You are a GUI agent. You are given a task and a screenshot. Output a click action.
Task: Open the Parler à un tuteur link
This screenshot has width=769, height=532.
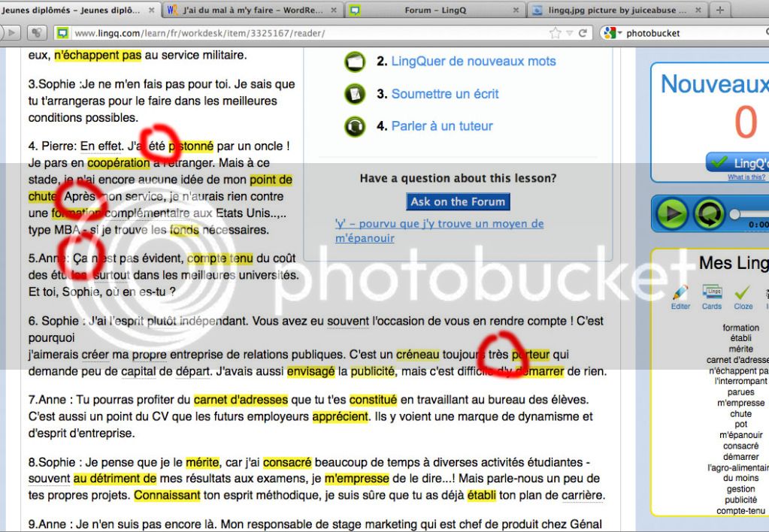442,126
